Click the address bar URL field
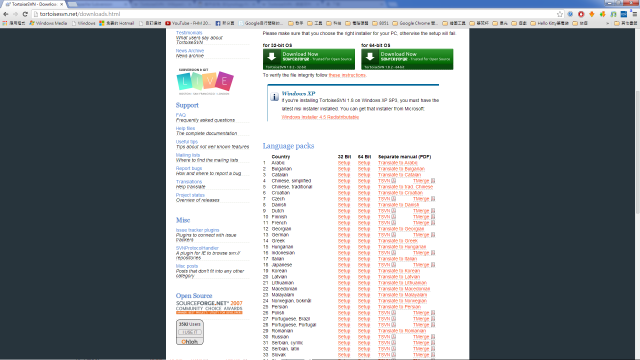The image size is (640, 360). point(294,14)
